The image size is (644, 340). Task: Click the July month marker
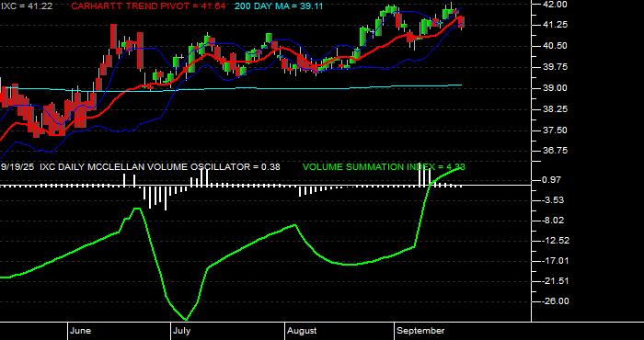tap(181, 331)
